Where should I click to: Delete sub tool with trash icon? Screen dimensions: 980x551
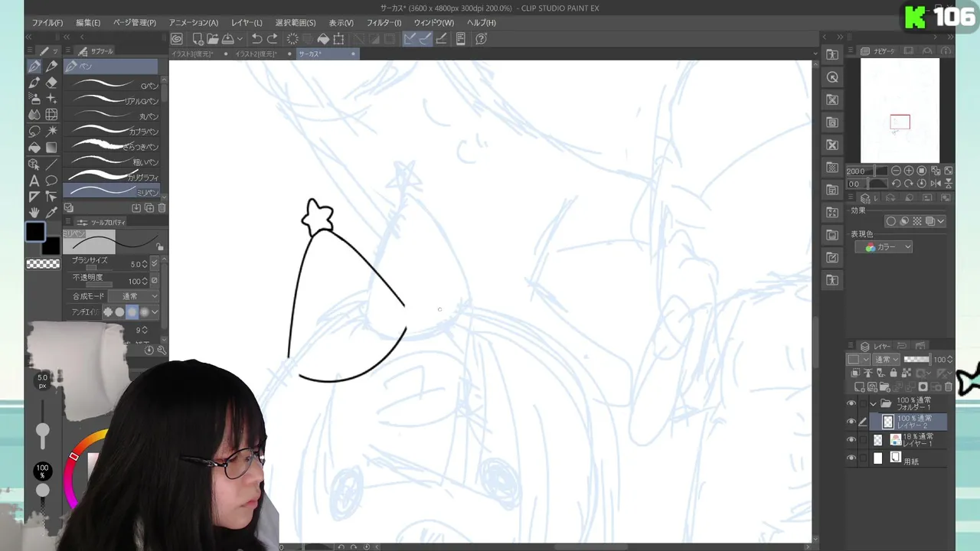(x=162, y=207)
